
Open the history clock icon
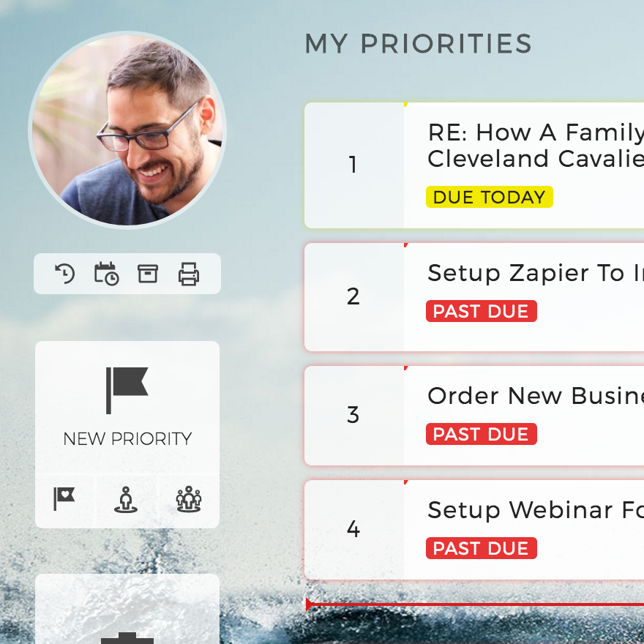tap(65, 274)
